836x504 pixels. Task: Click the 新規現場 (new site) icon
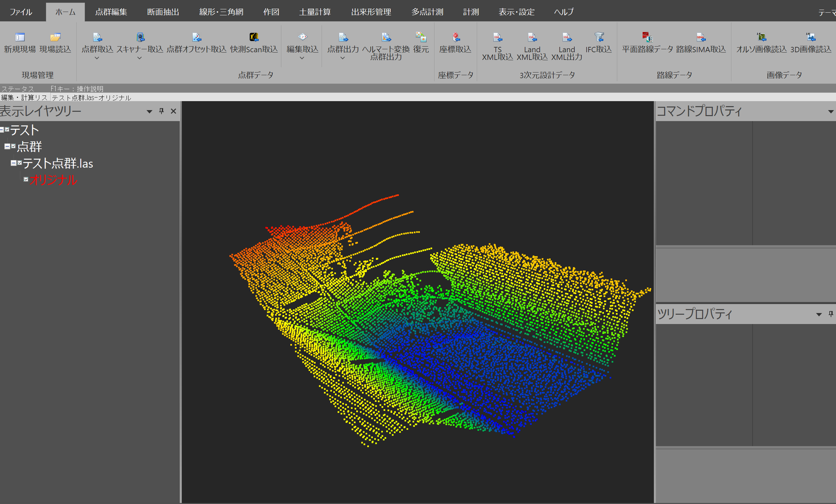(x=20, y=37)
